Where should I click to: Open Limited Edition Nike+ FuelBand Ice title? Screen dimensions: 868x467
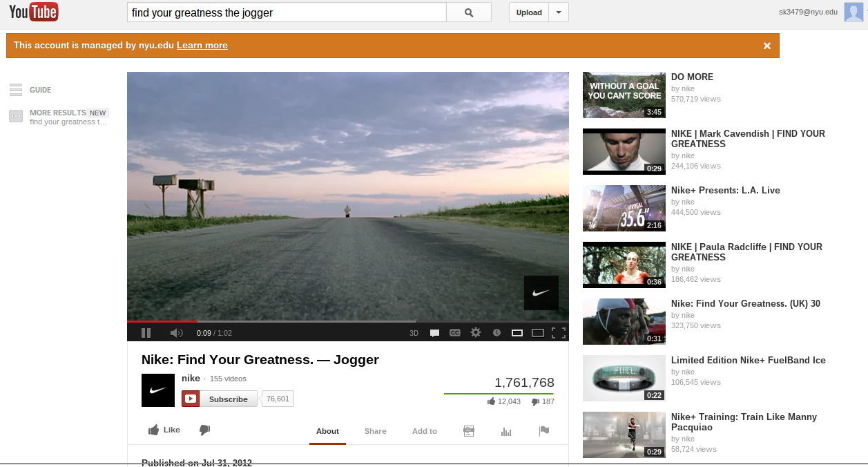click(x=749, y=360)
